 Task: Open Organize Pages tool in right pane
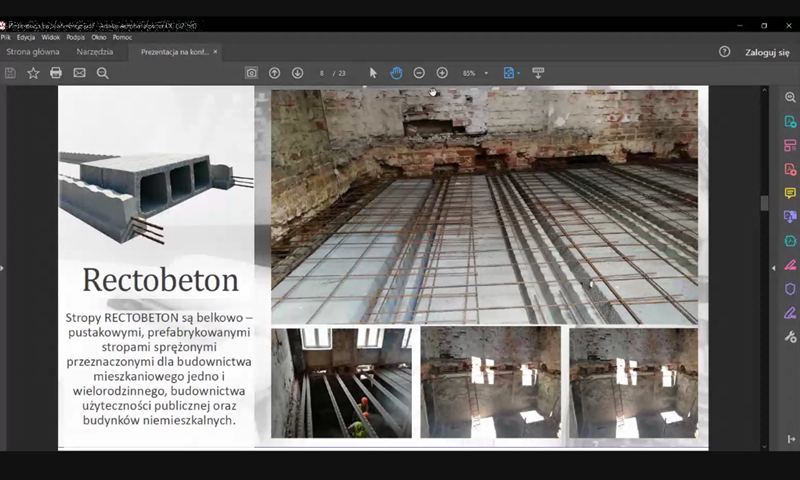click(790, 145)
